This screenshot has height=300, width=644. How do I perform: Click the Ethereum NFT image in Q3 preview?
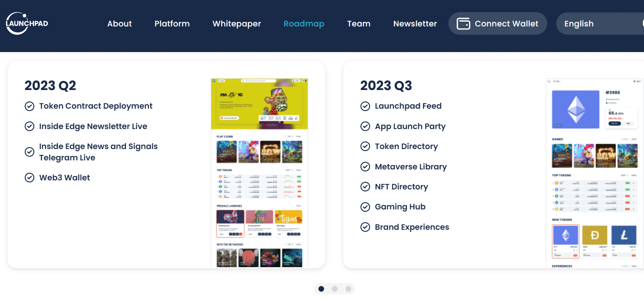tap(575, 109)
